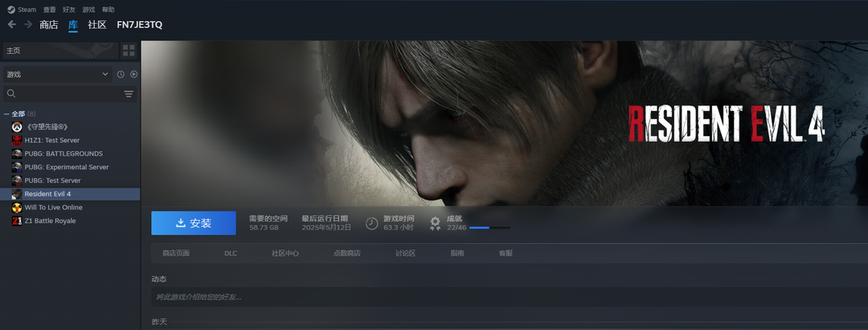Click the ready-to-play filter icon
Image resolution: width=868 pixels, height=330 pixels.
(133, 74)
